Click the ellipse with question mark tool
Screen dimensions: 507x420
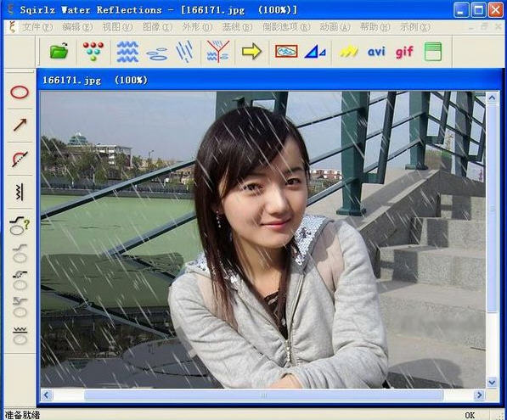[20, 226]
